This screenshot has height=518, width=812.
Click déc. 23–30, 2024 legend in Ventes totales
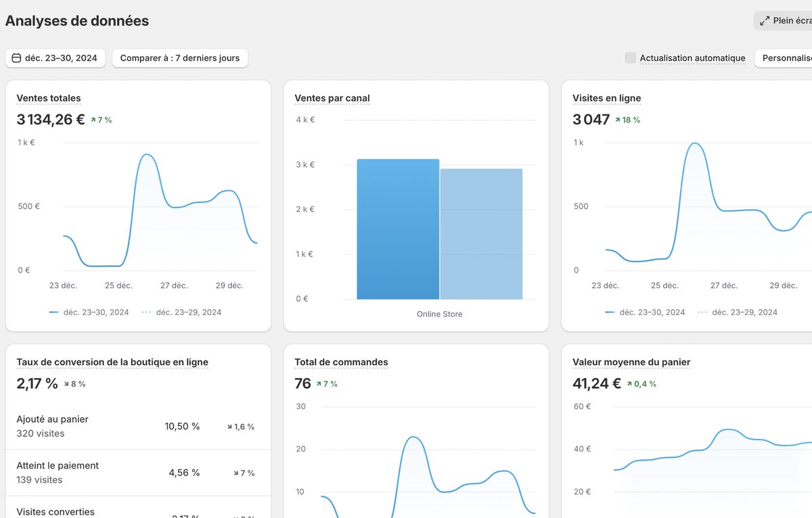click(x=89, y=312)
